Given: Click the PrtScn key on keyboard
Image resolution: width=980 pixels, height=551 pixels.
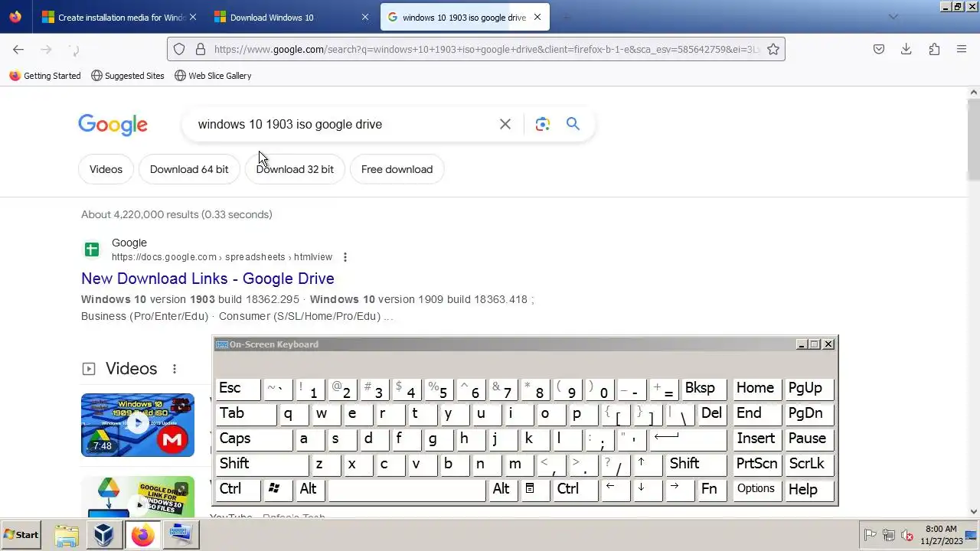Looking at the screenshot, I should click(757, 465).
